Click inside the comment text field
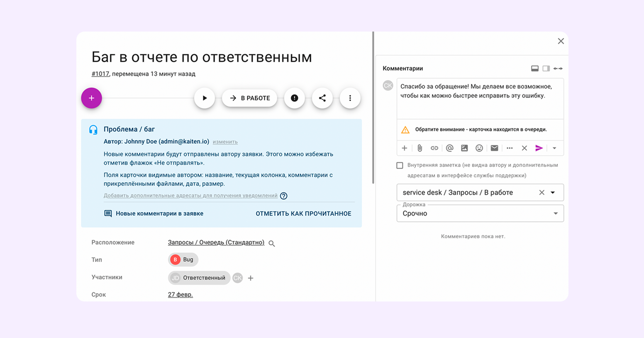This screenshot has height=338, width=644. [x=480, y=98]
